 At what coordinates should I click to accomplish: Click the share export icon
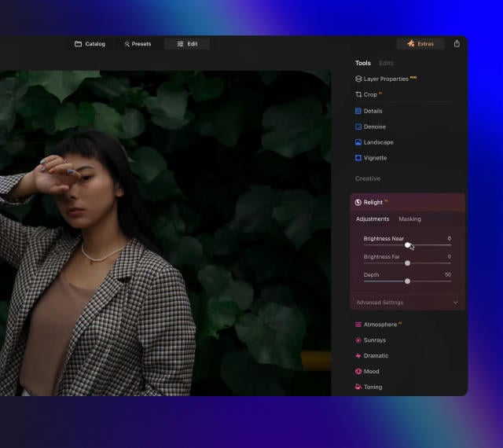point(457,44)
